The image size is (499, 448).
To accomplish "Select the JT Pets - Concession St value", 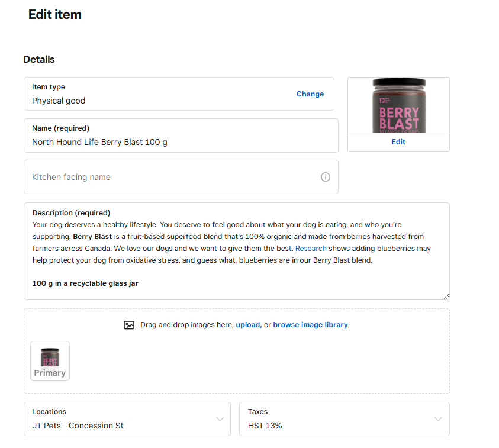I will [x=78, y=426].
